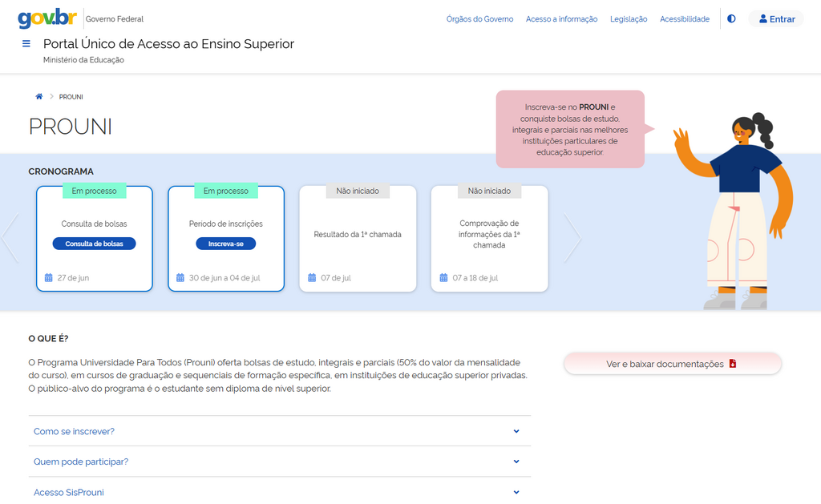Expand Quem pode participar? section

280,462
